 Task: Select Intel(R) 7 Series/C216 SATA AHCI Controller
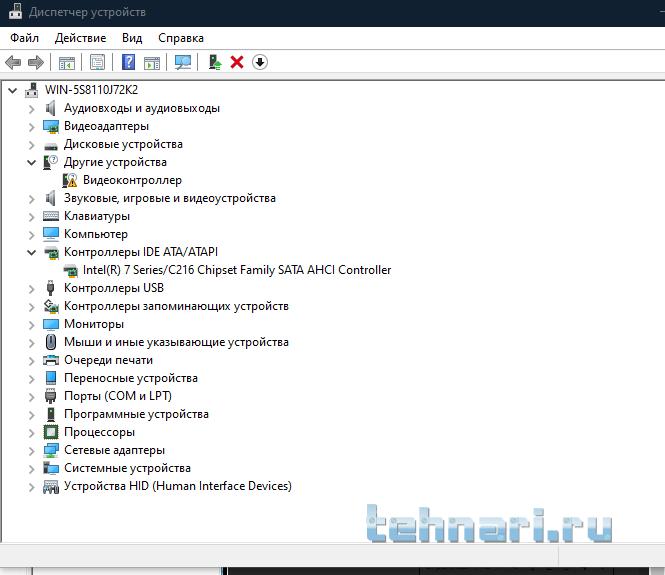tap(237, 270)
